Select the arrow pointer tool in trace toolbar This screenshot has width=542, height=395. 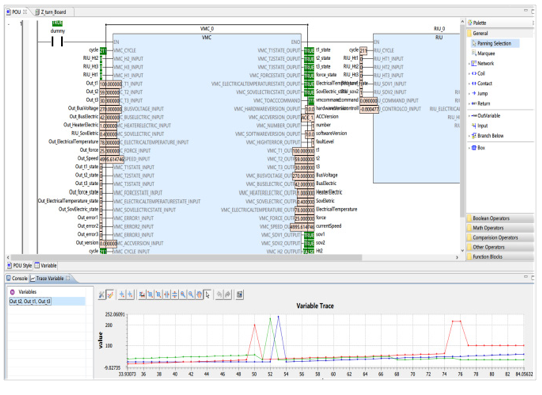[x=207, y=294]
